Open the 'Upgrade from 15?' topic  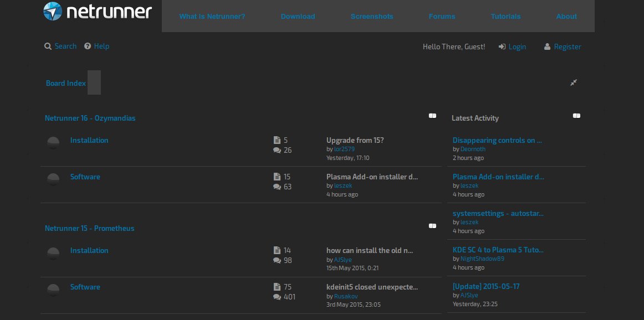pyautogui.click(x=355, y=140)
